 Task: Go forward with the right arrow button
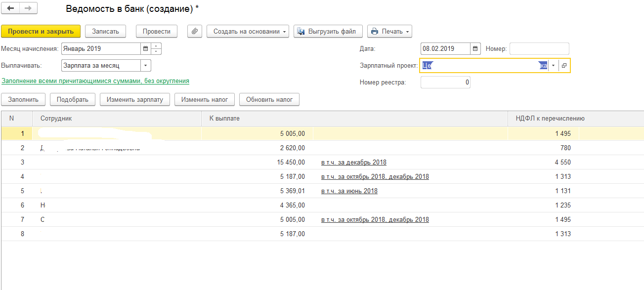tap(28, 8)
